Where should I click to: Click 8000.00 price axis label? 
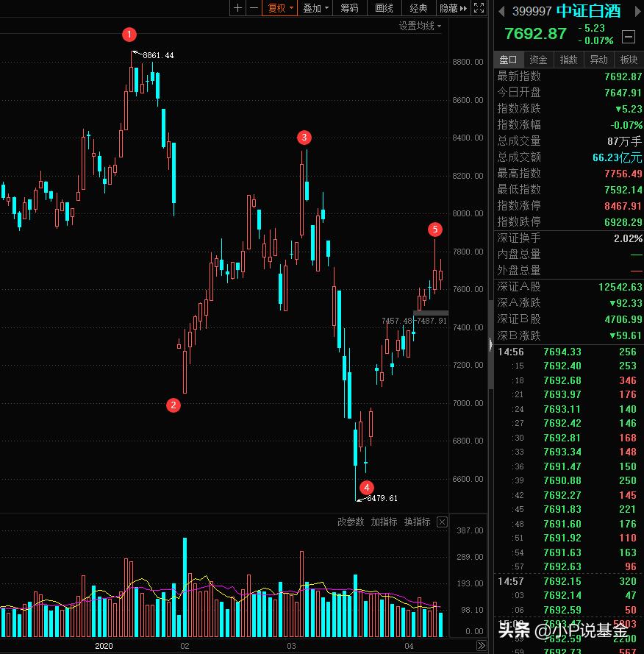(x=468, y=213)
